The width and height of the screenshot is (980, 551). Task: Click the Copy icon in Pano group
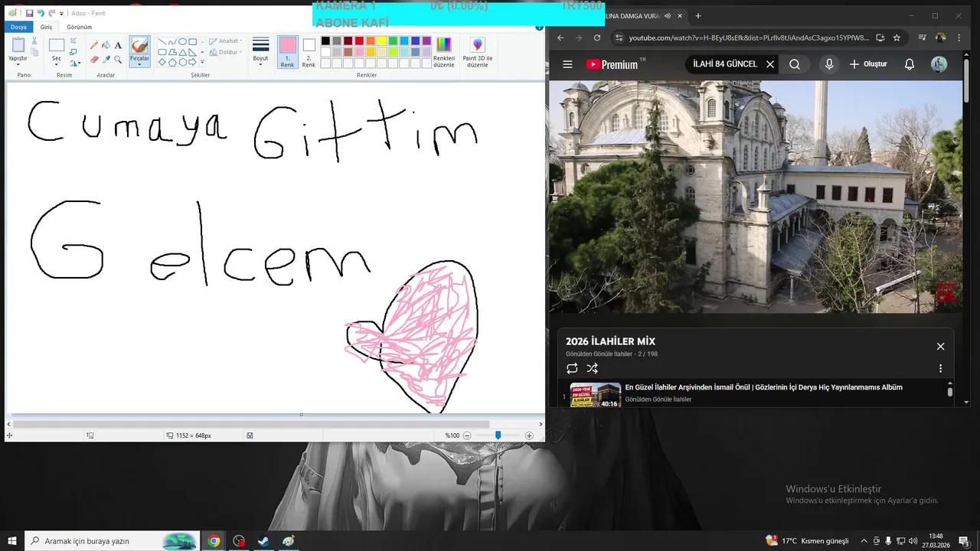click(34, 52)
